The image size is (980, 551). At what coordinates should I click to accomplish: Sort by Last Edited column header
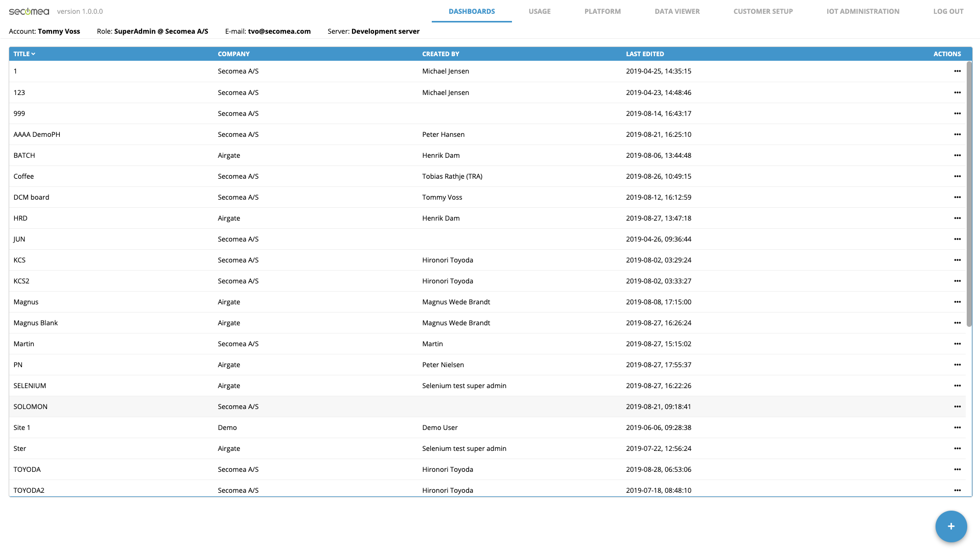tap(645, 54)
